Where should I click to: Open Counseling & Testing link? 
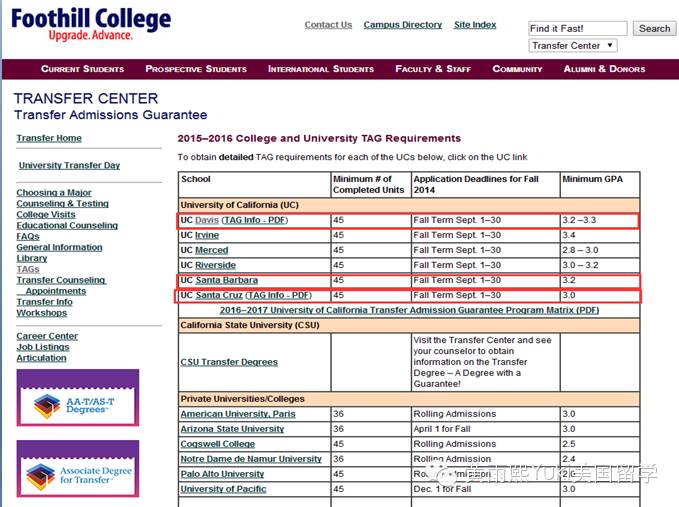point(62,203)
